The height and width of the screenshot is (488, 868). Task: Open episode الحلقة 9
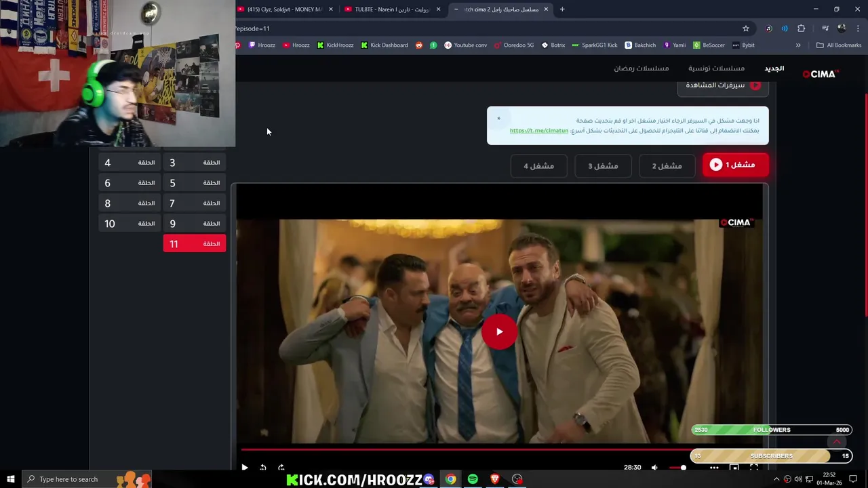194,224
